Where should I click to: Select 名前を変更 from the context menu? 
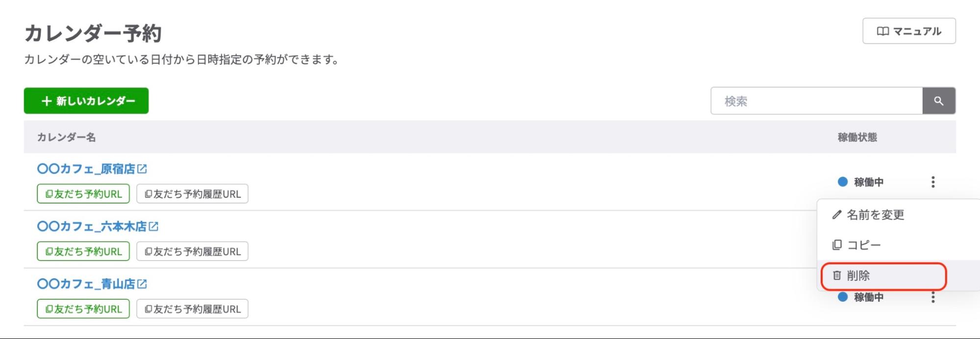875,215
